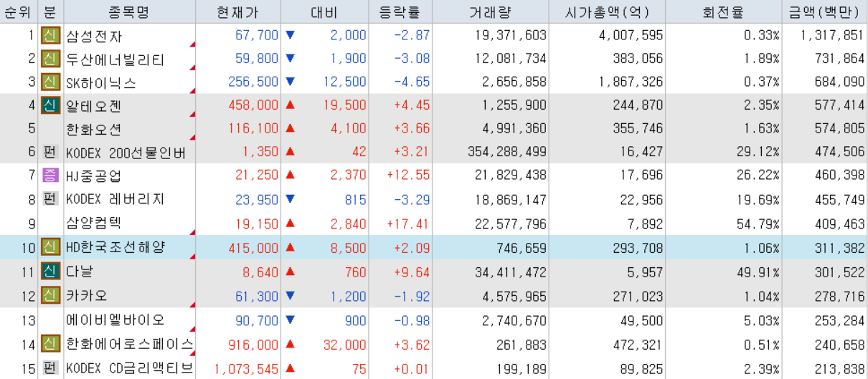
Task: Select the 한화오션 stock name
Action: (x=93, y=130)
